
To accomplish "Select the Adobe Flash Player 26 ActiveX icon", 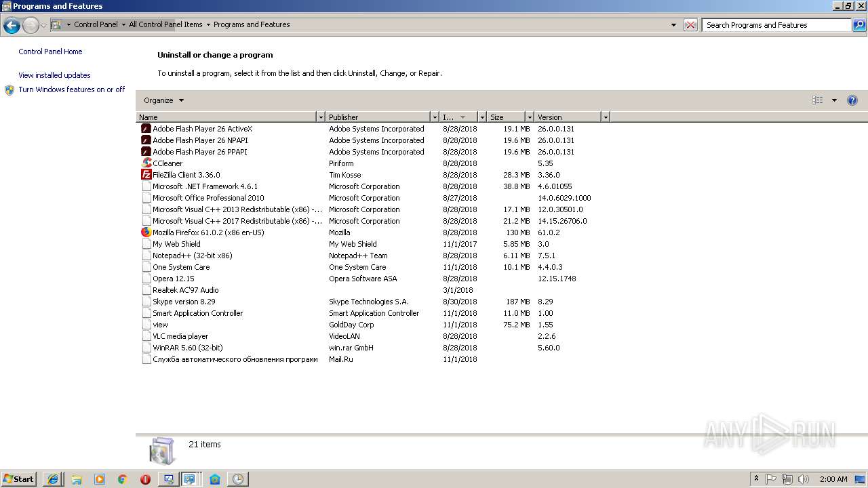I will click(146, 129).
